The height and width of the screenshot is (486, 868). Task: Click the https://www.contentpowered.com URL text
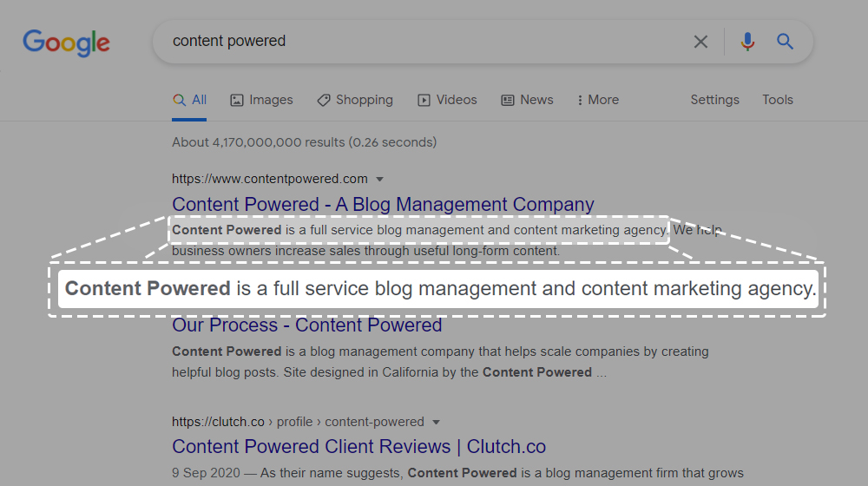(270, 179)
